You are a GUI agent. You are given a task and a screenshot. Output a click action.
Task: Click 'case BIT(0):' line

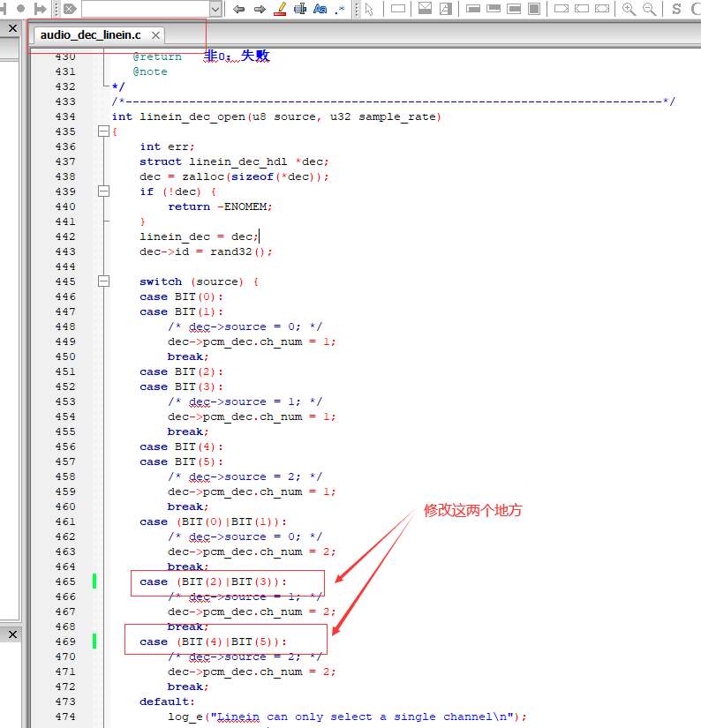point(181,296)
